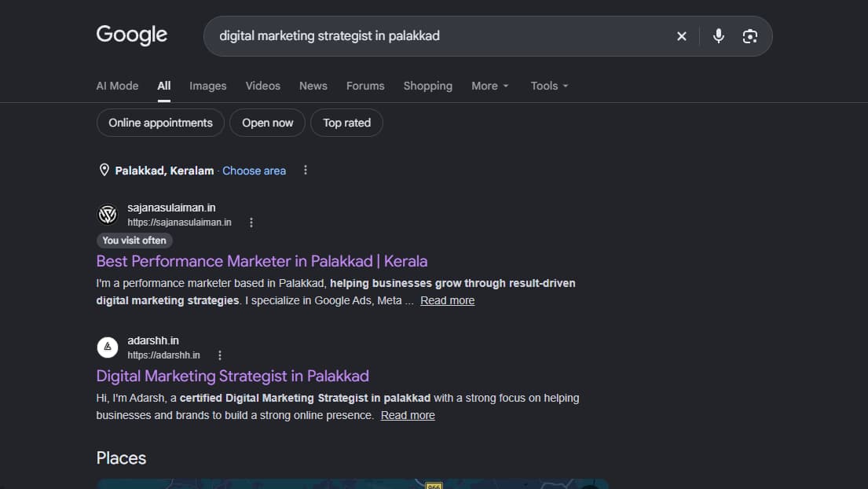Viewport: 868px width, 489px height.
Task: Click the sajanasulaiman.in site favicon
Action: click(108, 215)
